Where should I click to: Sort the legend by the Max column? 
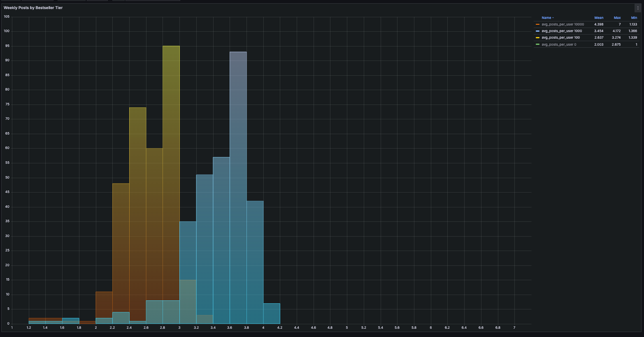point(617,18)
